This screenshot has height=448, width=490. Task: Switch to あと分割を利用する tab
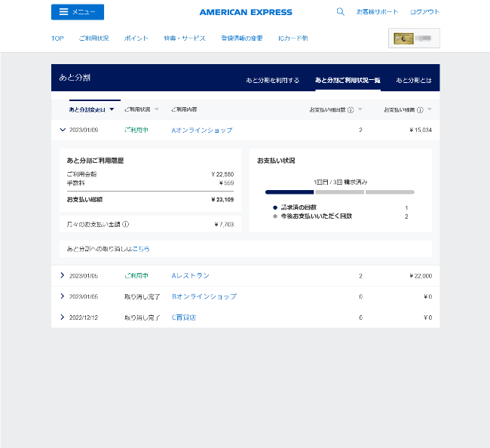coord(272,80)
